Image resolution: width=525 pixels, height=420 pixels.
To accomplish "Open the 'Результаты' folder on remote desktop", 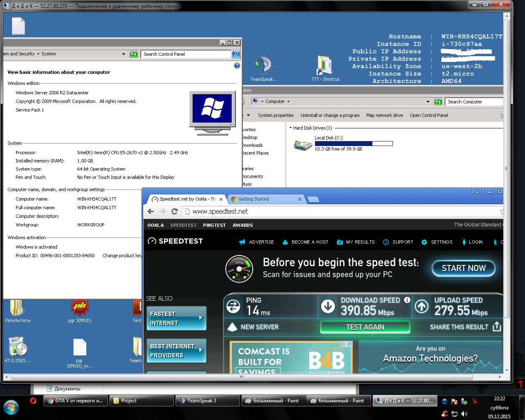I will pos(17,312).
